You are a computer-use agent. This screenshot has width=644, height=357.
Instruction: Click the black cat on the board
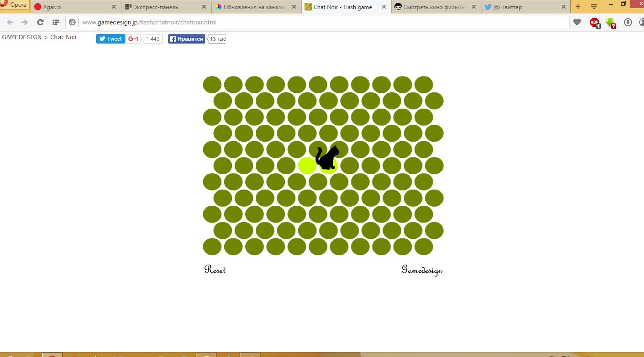(x=327, y=157)
